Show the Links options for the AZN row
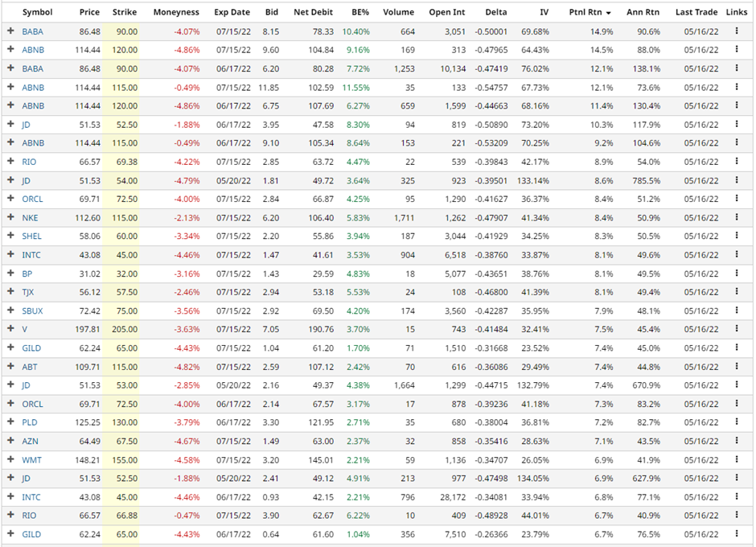The width and height of the screenshot is (756, 547). pyautogui.click(x=736, y=440)
